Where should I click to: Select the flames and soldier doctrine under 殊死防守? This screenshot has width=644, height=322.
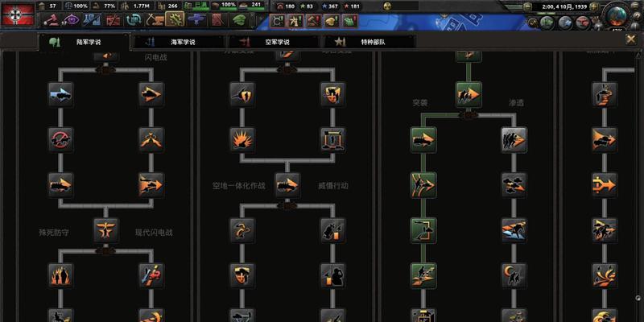point(60,275)
